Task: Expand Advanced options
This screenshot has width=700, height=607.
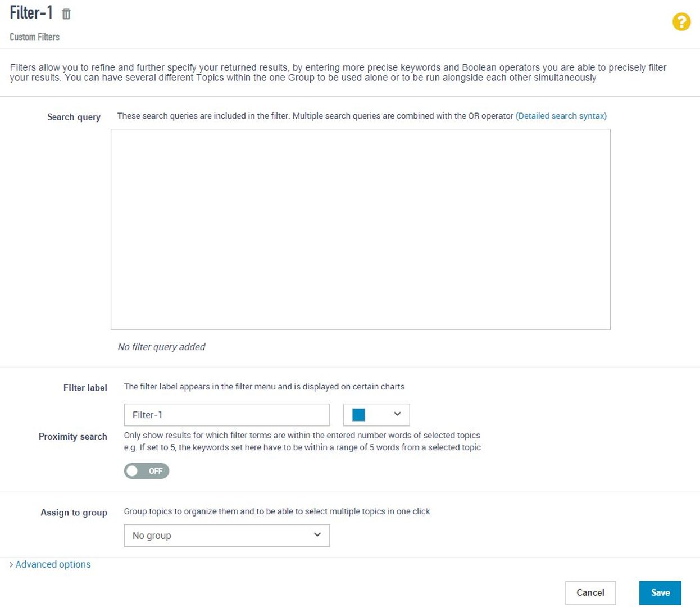Action: point(53,564)
